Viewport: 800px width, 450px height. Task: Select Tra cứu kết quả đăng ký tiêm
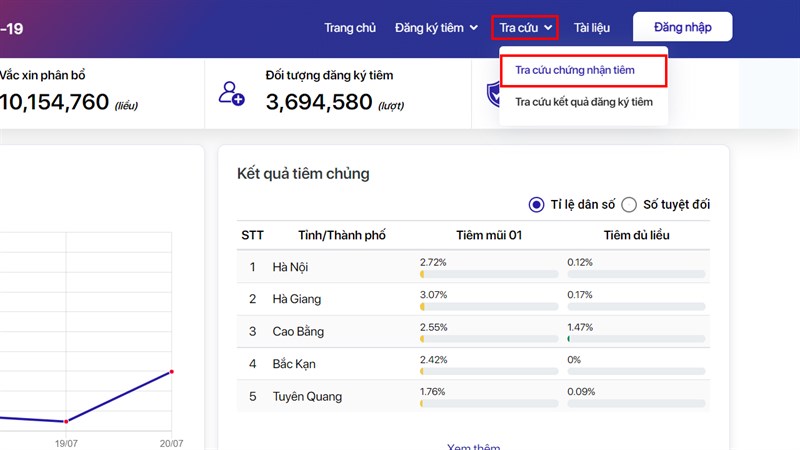click(584, 102)
